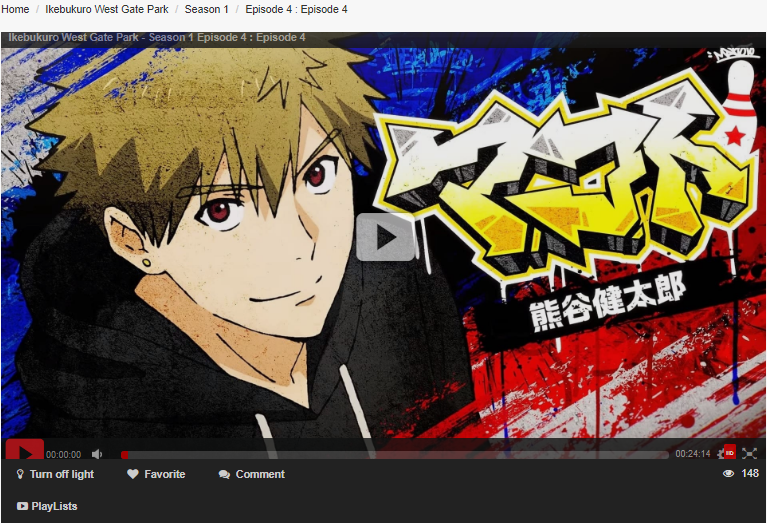This screenshot has height=523, width=767.
Task: Click the video title overlay text
Action: click(x=157, y=37)
